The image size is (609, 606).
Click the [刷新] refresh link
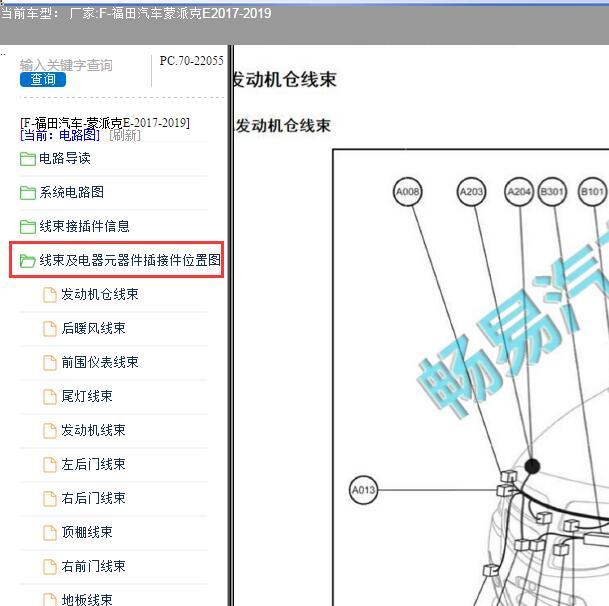pyautogui.click(x=125, y=136)
